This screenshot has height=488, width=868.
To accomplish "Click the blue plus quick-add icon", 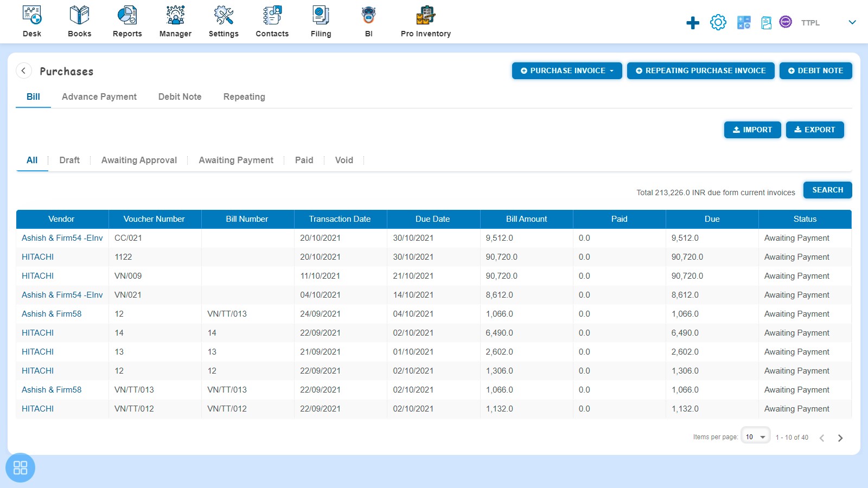I will pyautogui.click(x=693, y=23).
